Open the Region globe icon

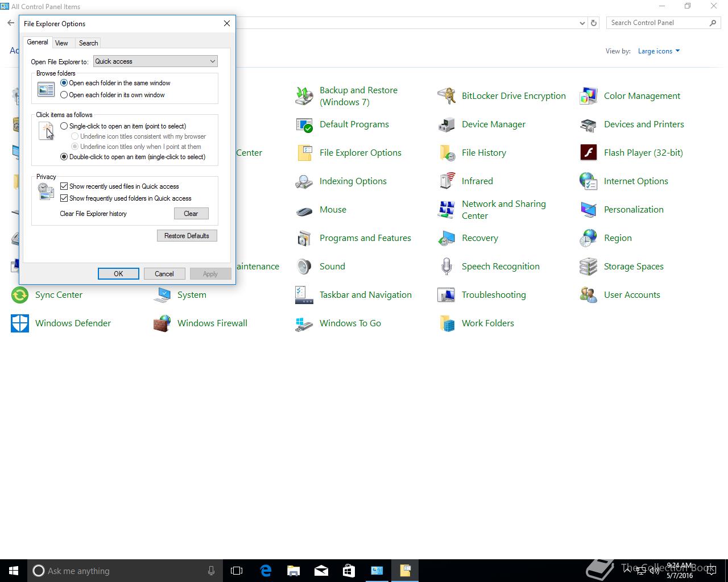coord(589,238)
